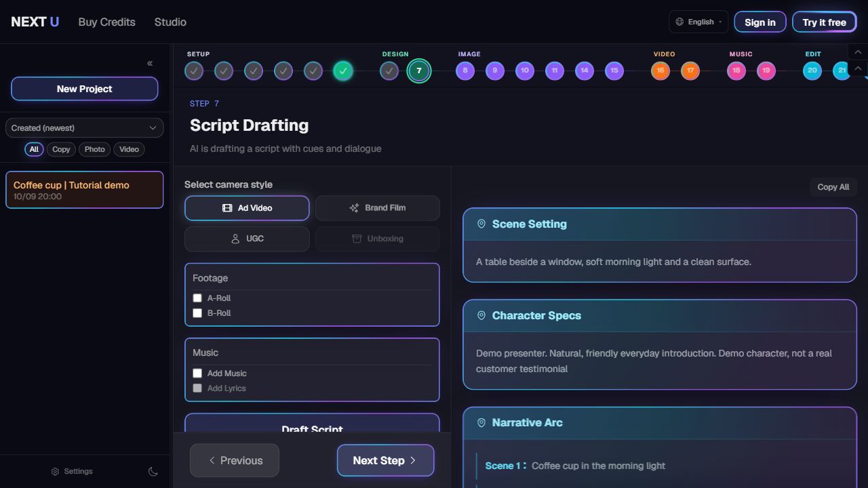Open Buy Credits in the top navigation
Viewport: 868px width, 488px height.
(107, 22)
